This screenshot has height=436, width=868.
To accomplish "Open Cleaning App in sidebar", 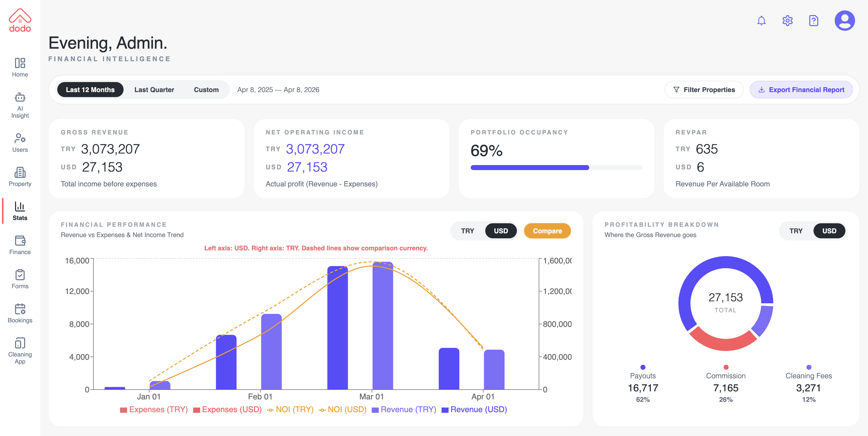I will [20, 350].
